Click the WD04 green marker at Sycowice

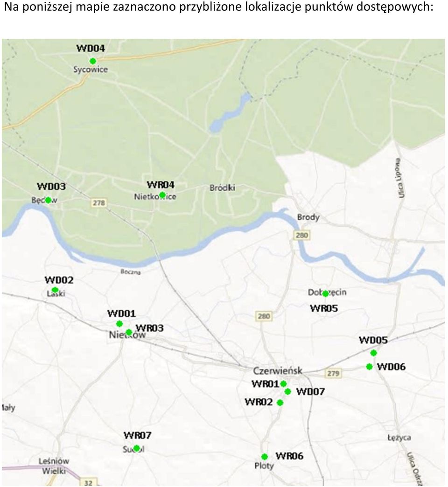92,61
